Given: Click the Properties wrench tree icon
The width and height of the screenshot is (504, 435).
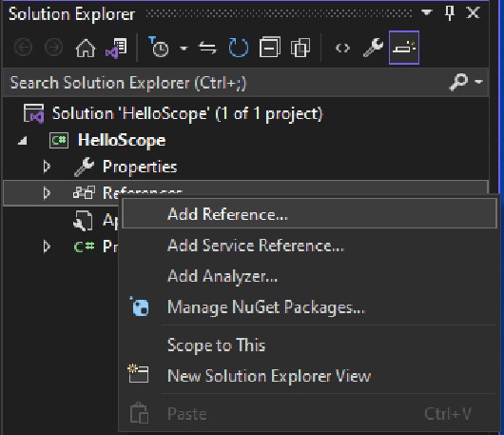Looking at the screenshot, I should click(84, 167).
